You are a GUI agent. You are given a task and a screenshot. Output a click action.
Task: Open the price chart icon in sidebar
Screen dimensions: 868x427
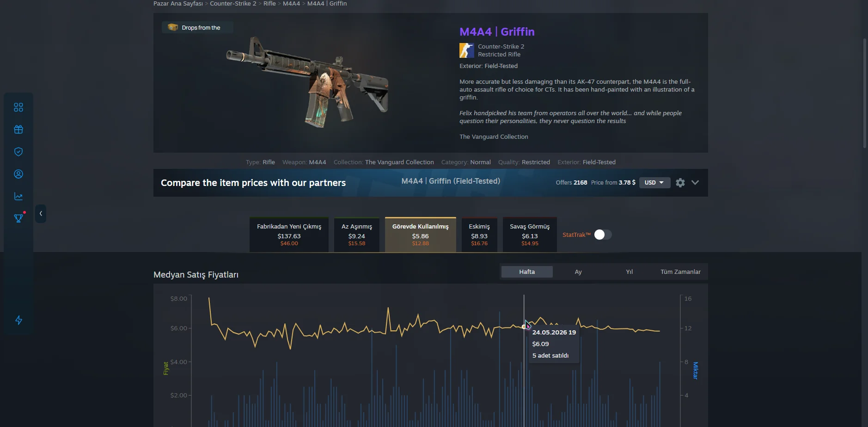[x=18, y=196]
